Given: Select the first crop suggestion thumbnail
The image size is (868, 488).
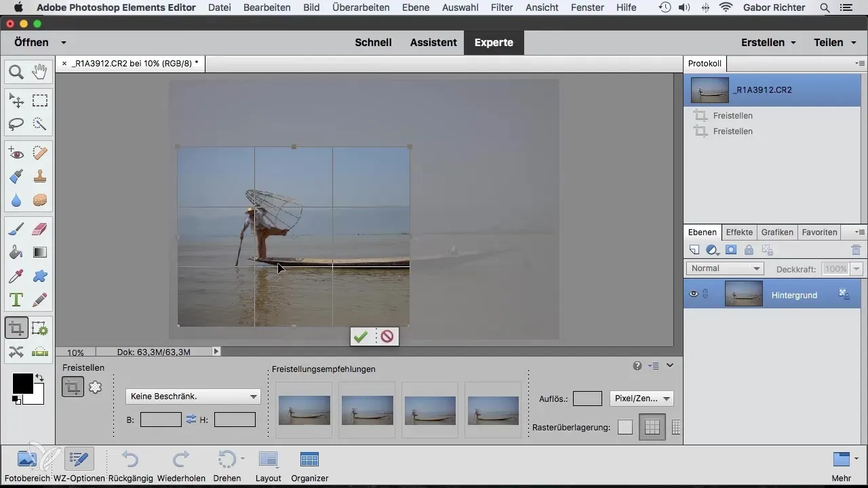Looking at the screenshot, I should 304,410.
